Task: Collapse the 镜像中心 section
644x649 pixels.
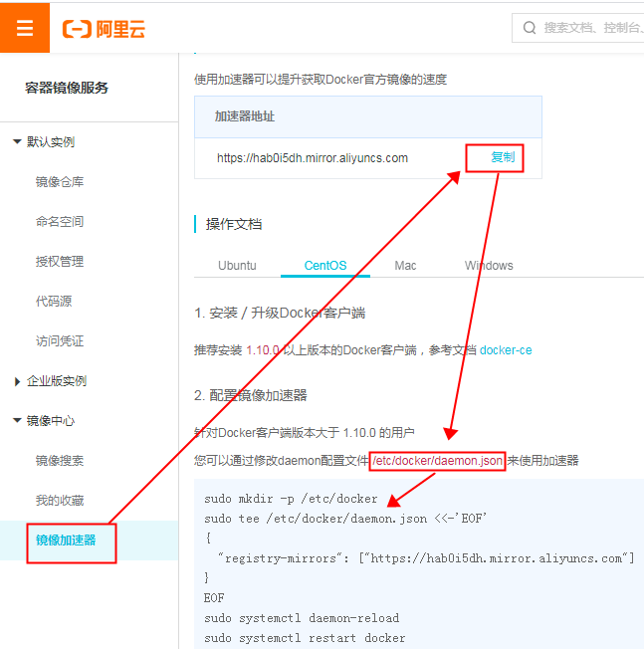Action: coord(17,420)
